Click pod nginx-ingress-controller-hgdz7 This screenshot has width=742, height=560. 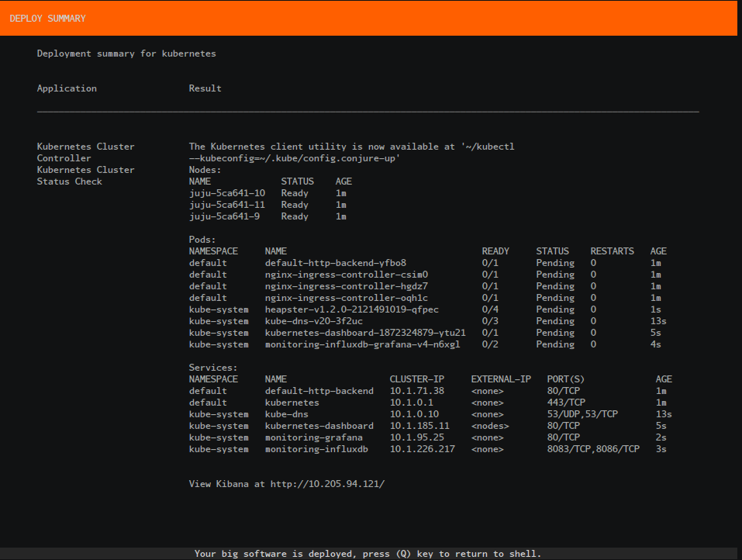[x=346, y=286]
